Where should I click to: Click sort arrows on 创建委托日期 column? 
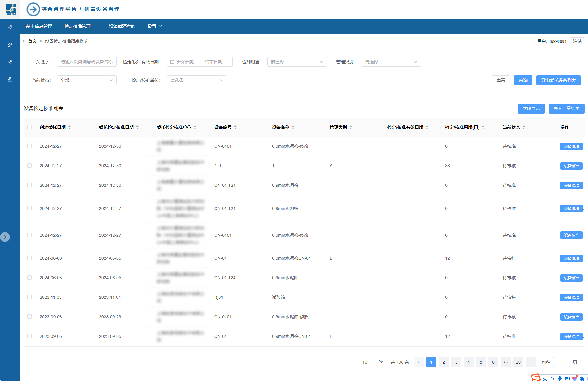tap(69, 127)
